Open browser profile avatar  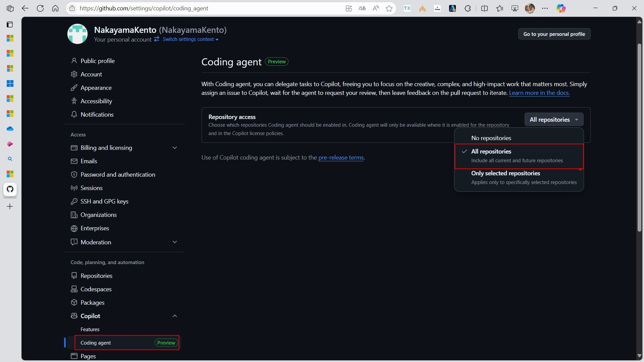coord(530,8)
